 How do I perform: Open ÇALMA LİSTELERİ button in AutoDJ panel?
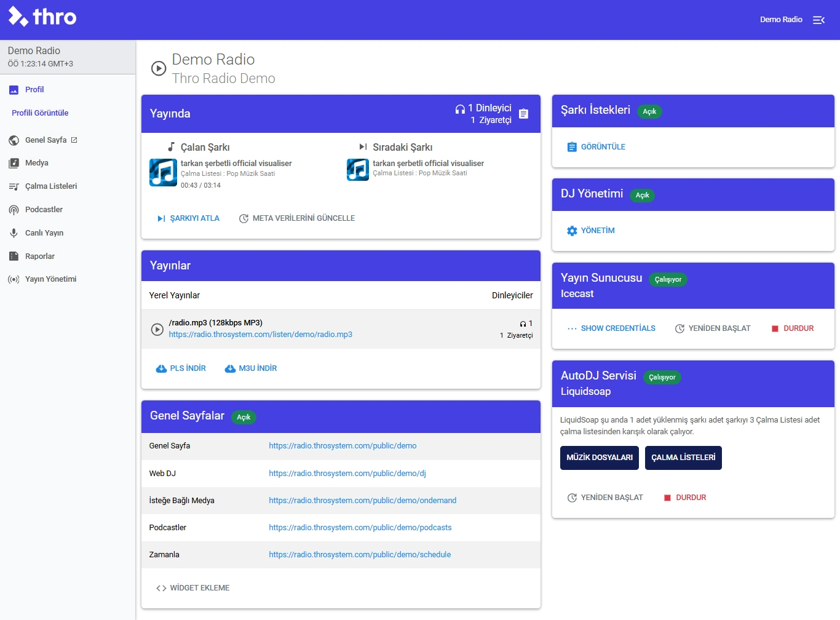[x=683, y=458]
